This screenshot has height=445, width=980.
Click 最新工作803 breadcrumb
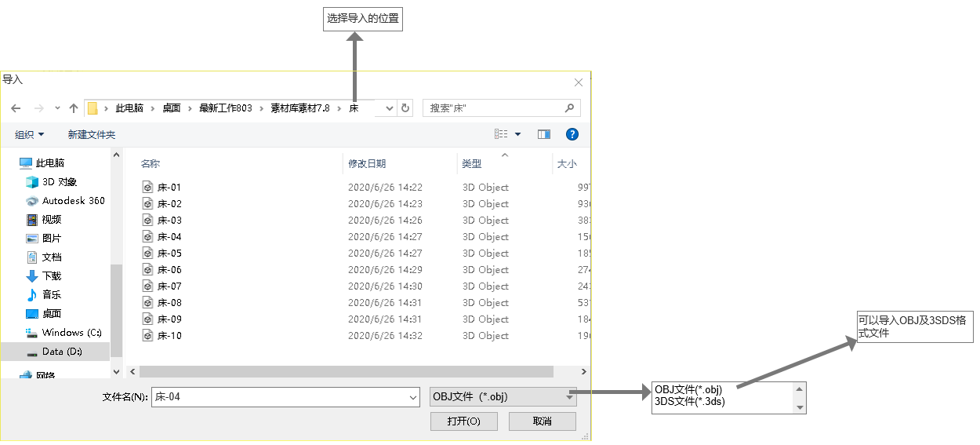coord(226,108)
